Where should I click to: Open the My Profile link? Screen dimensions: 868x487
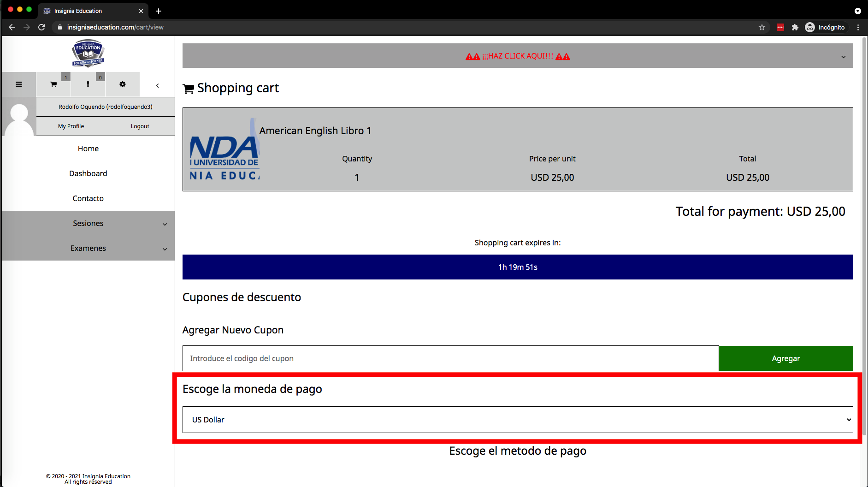[71, 126]
